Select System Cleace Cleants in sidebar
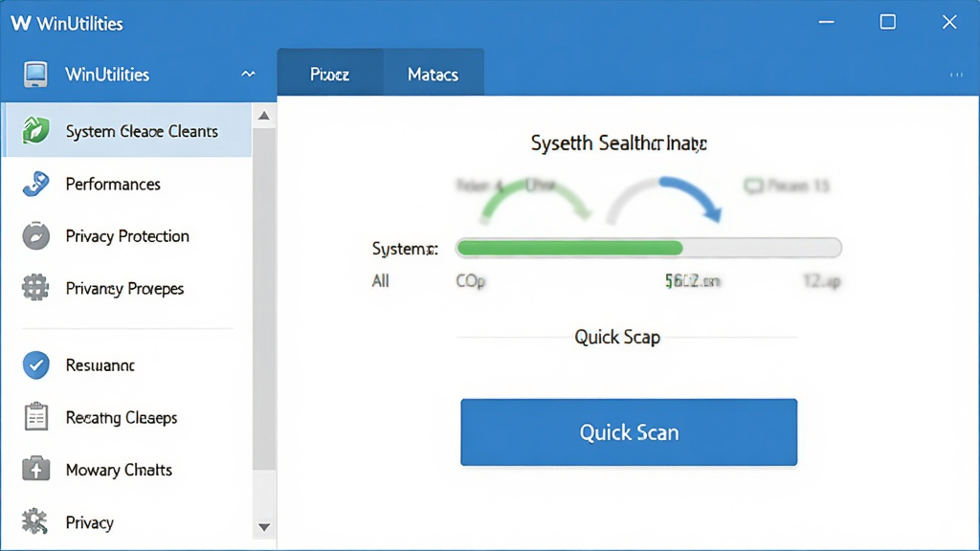 (127, 130)
